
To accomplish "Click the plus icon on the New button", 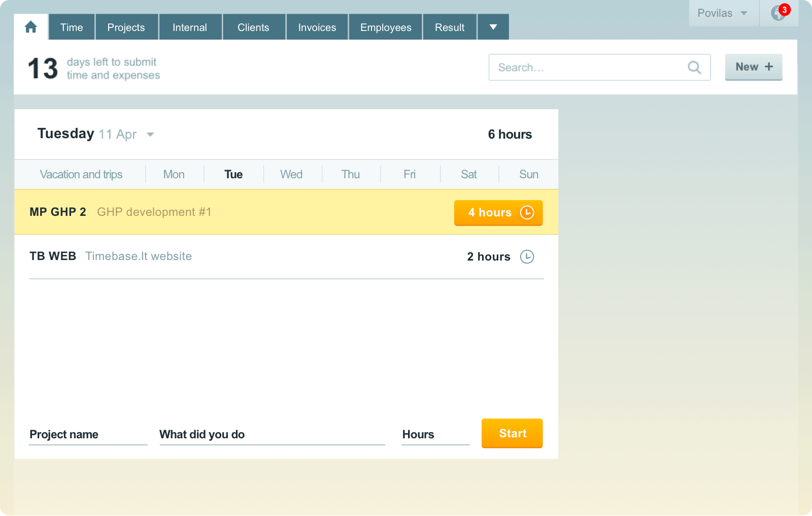I will coord(769,67).
